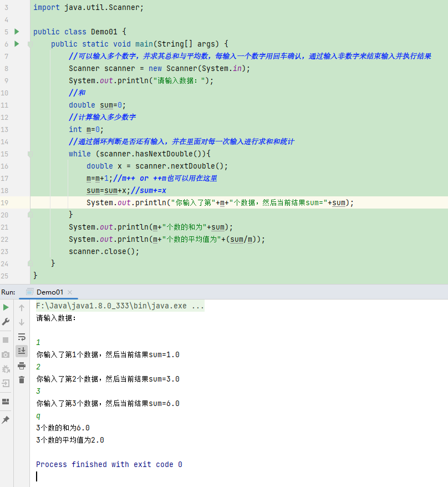
Task: Close the Demo01 run tab
Action: pyautogui.click(x=70, y=292)
